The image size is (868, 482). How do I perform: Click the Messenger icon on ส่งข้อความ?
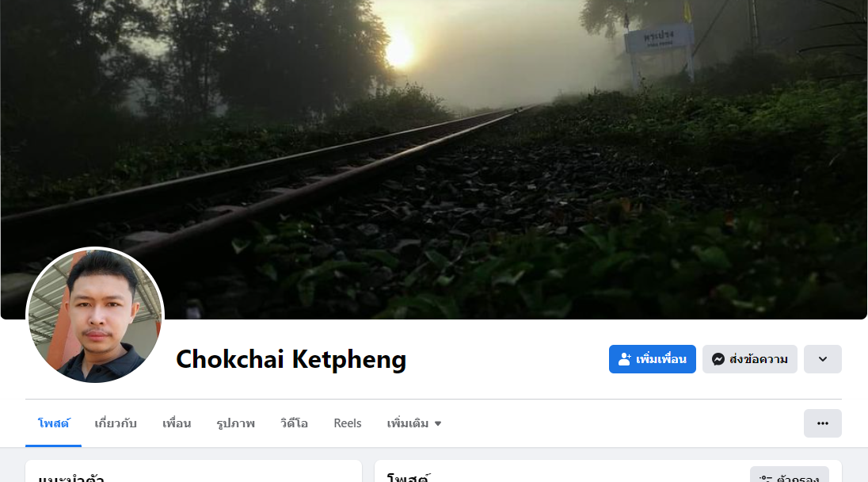(718, 359)
